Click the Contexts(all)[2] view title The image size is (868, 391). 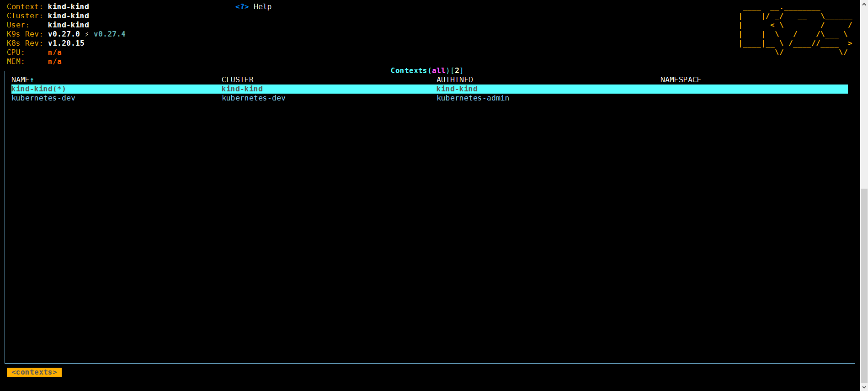[427, 71]
